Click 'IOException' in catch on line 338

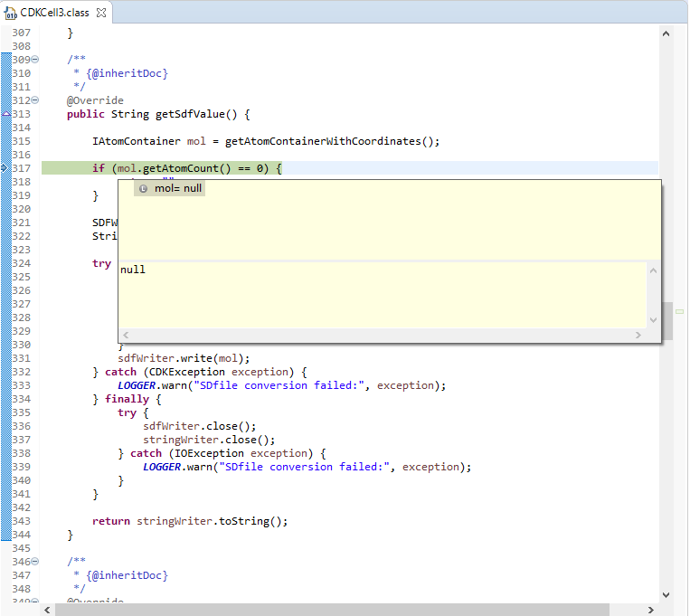click(209, 453)
